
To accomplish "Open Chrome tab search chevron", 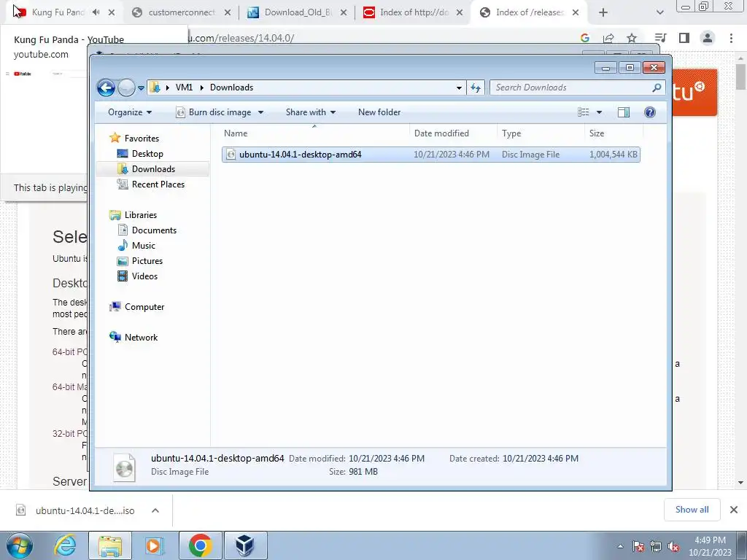I will pyautogui.click(x=659, y=12).
